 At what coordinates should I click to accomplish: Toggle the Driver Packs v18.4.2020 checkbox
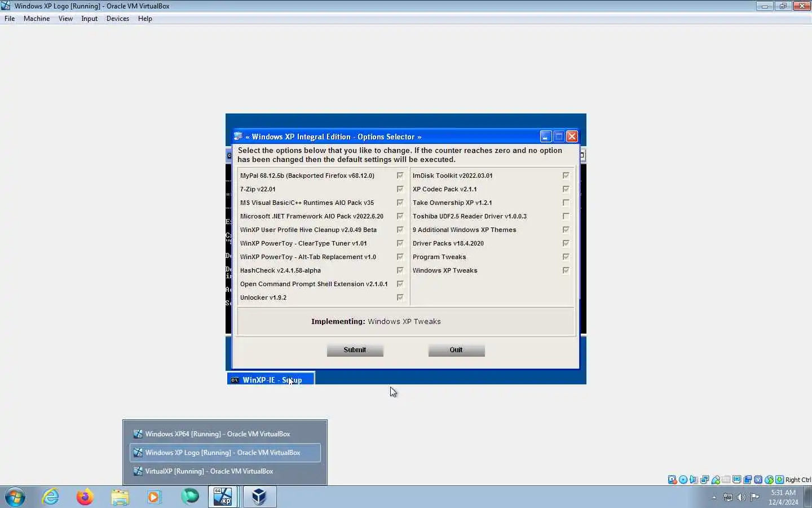[x=566, y=243]
